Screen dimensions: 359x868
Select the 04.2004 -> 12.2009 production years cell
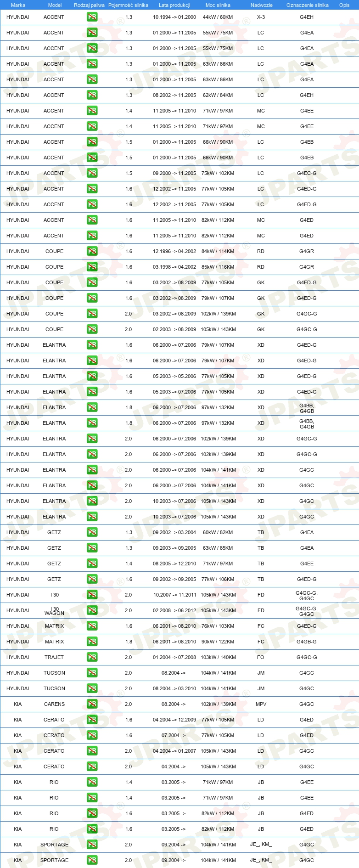point(174,720)
